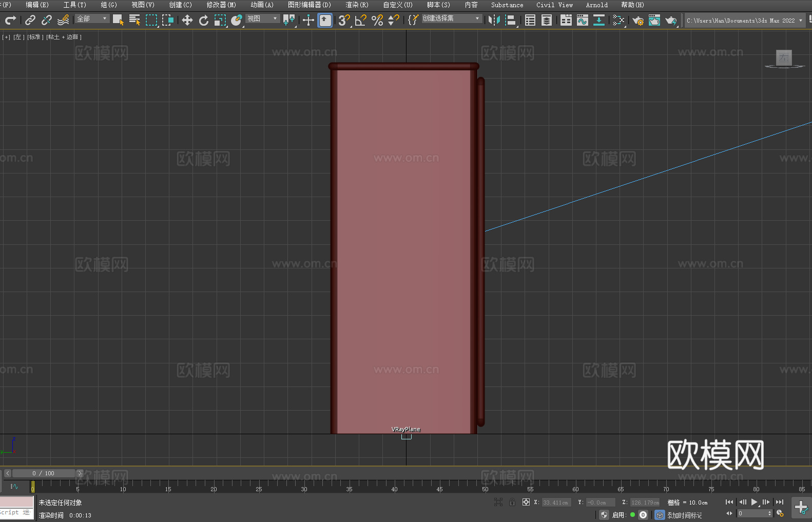Open mini curve editor toggle on trackbar
Screen dimensions: 812x522
14,486
